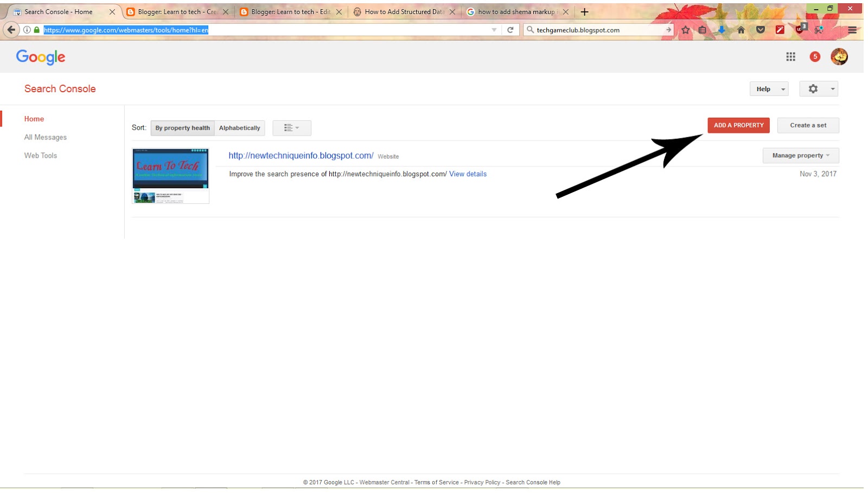Image resolution: width=868 pixels, height=493 pixels.
Task: Open the downloads arrow icon
Action: click(722, 30)
